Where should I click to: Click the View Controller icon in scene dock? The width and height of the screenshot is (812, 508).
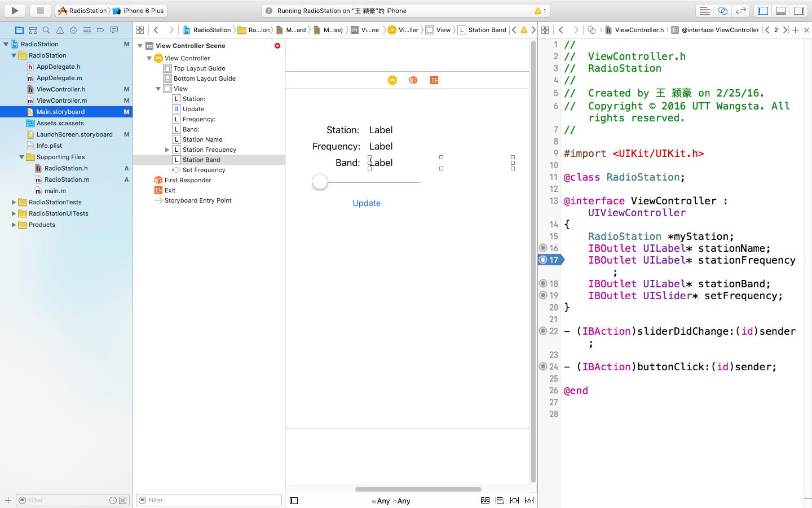(392, 80)
